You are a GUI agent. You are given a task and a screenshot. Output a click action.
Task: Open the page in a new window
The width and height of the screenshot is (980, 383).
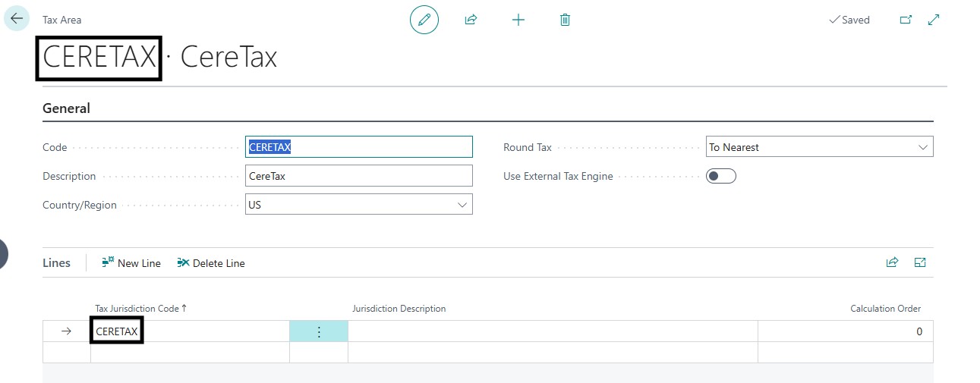(x=906, y=20)
